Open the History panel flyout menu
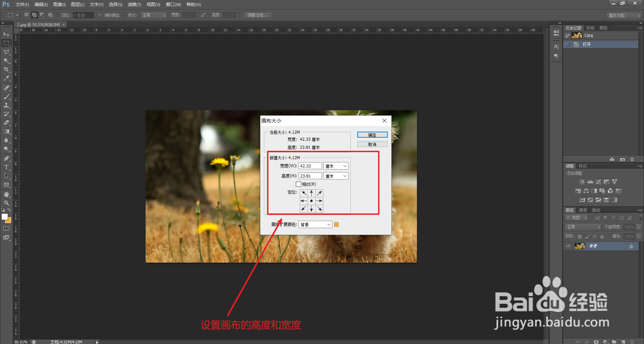This screenshot has height=344, width=644. [x=640, y=28]
